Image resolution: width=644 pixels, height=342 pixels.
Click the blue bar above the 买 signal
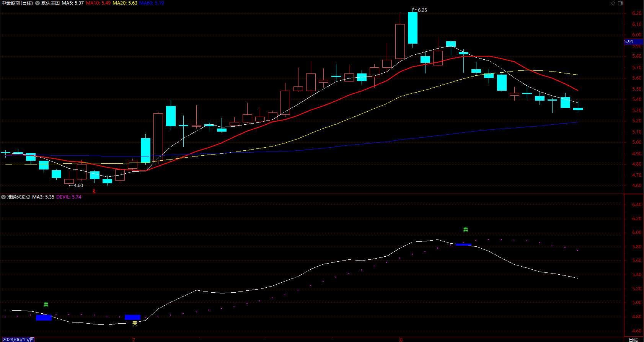tap(133, 317)
